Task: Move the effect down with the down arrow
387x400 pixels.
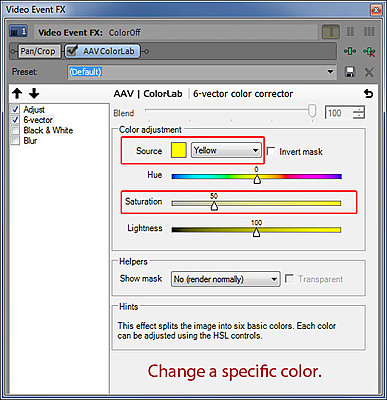Action: pos(34,94)
